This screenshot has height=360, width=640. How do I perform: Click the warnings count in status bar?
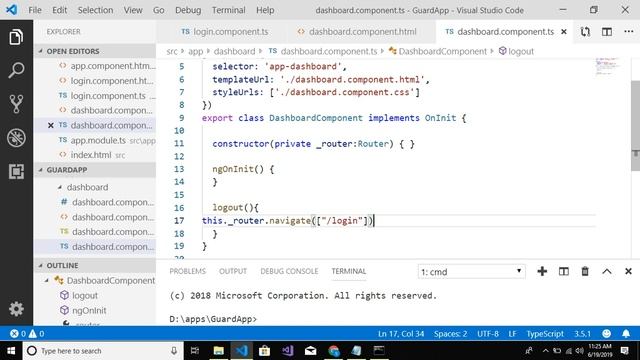point(36,334)
